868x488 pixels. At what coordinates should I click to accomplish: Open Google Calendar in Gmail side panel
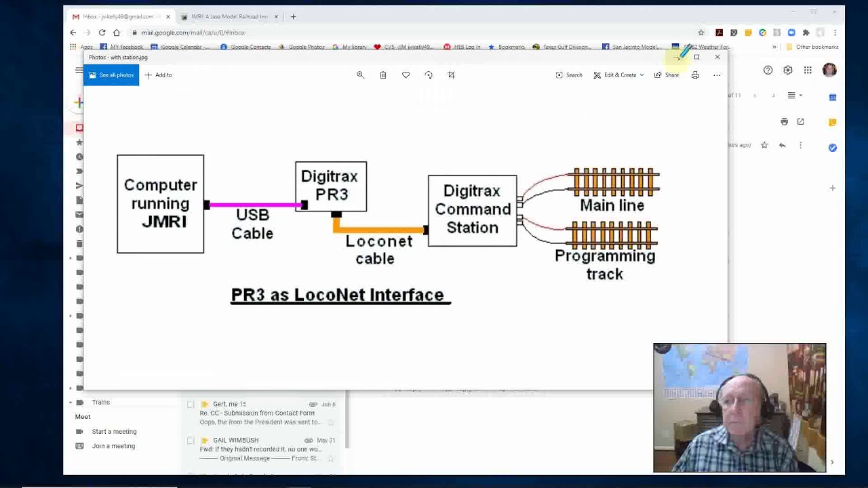[833, 98]
